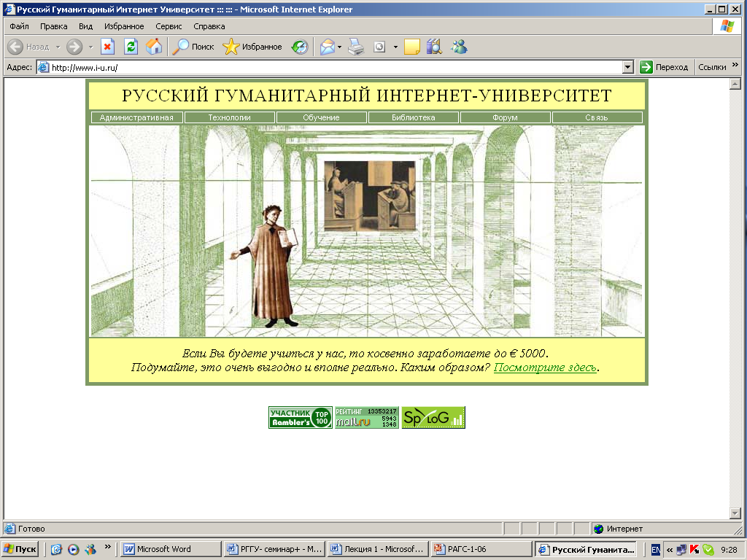The width and height of the screenshot is (747, 560).
Task: Go back with the Назад button
Action: 28,47
